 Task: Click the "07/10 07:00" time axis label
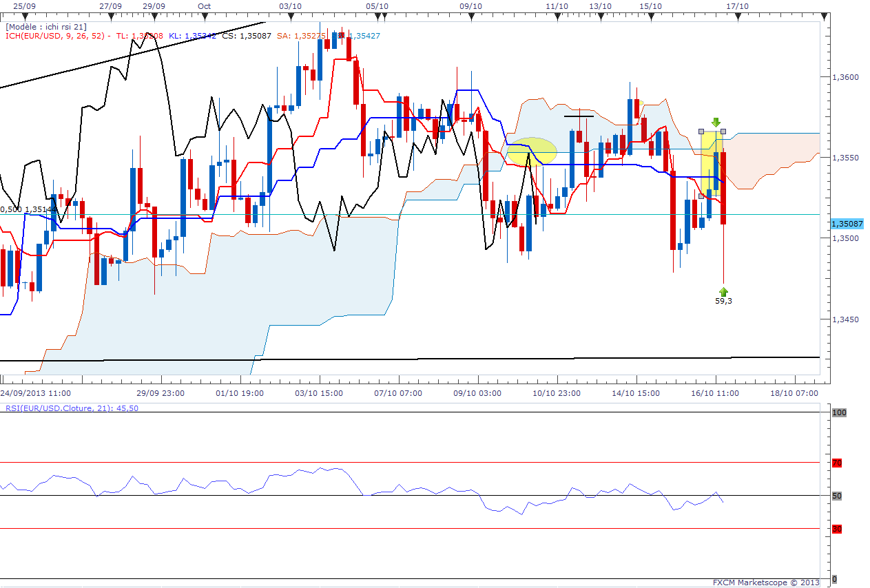[x=398, y=393]
